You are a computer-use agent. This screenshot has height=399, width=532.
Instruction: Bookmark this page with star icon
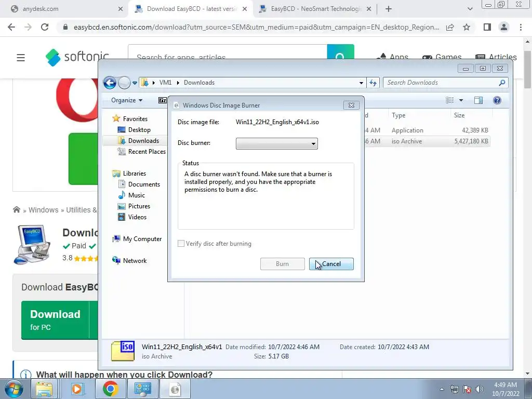click(x=467, y=27)
